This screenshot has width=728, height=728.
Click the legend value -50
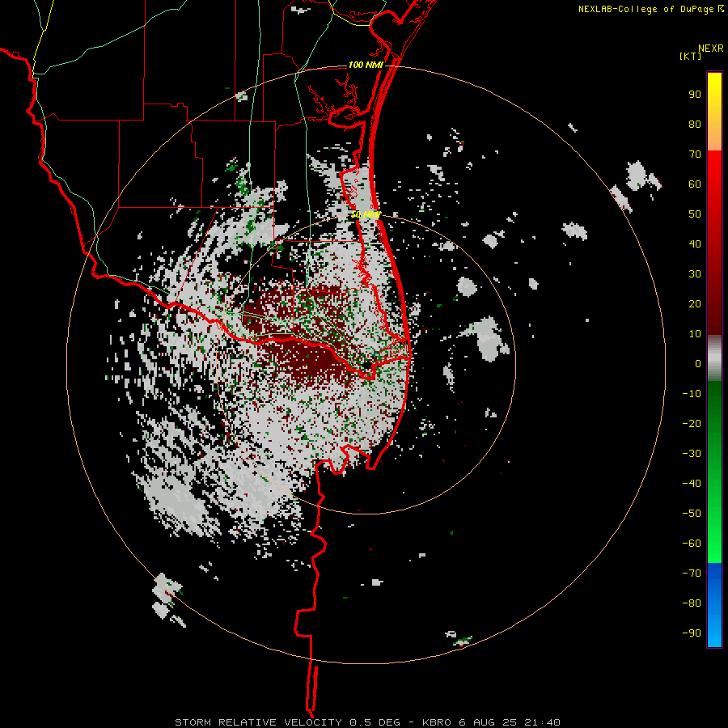(692, 514)
